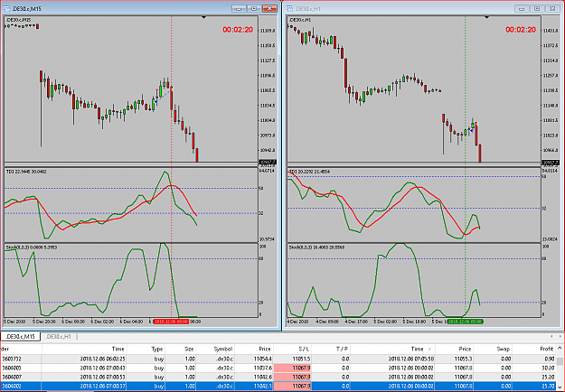Viewport: 565px width, 392px height.
Task: Click the order table's vertical scrollbar thumb
Action: [x=560, y=361]
